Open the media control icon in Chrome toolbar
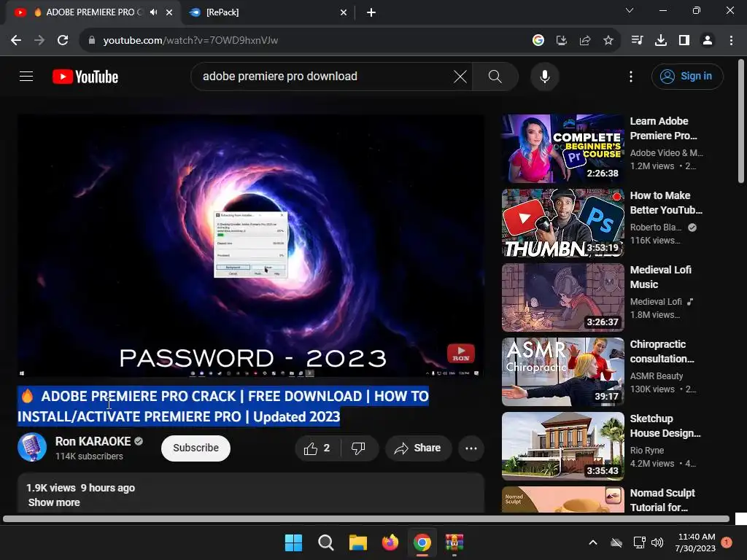747x560 pixels. point(637,41)
